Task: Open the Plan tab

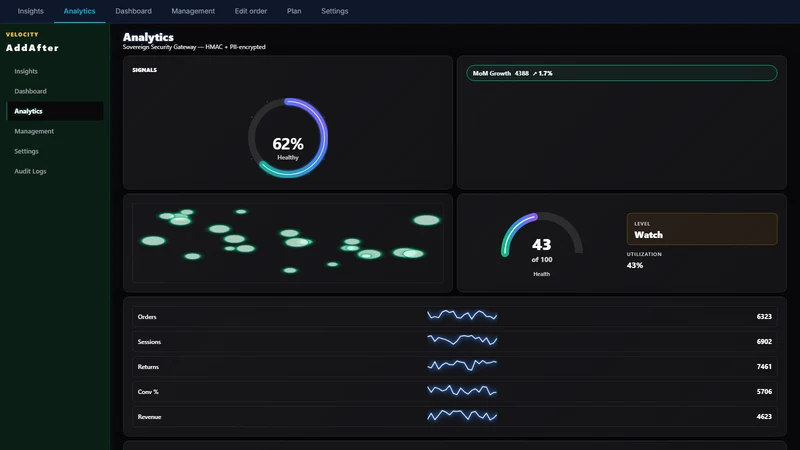Action: pos(294,11)
